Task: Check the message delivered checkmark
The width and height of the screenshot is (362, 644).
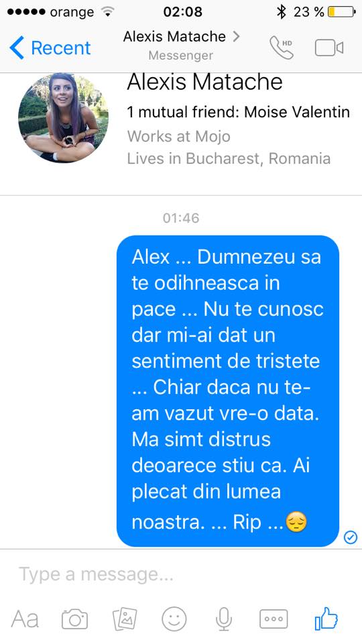Action: click(x=350, y=537)
